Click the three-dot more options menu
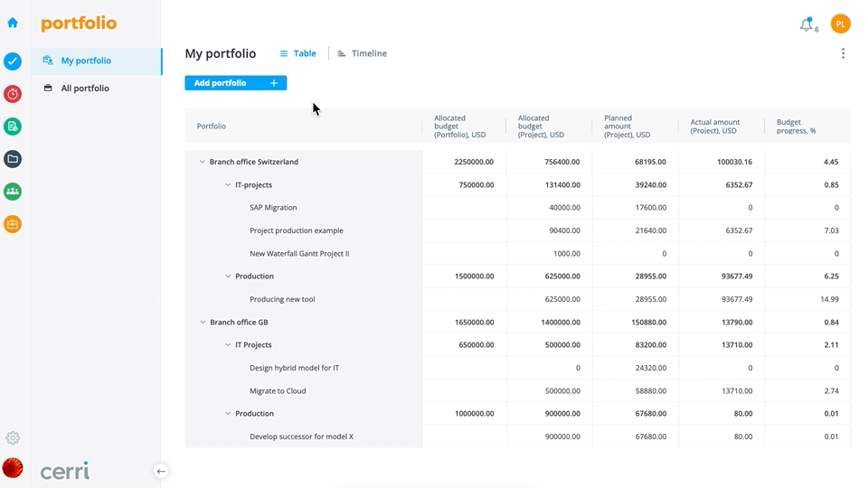 pyautogui.click(x=843, y=53)
